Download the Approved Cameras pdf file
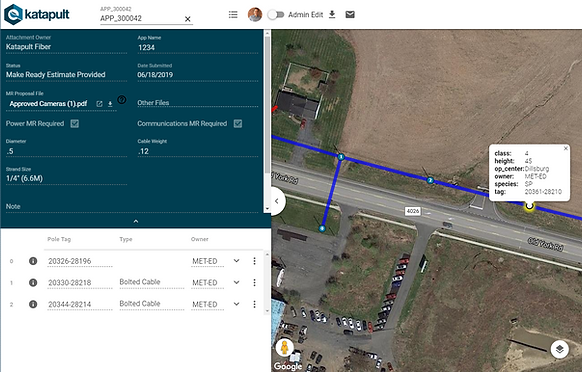Viewport: 582px width, 372px height. point(110,104)
